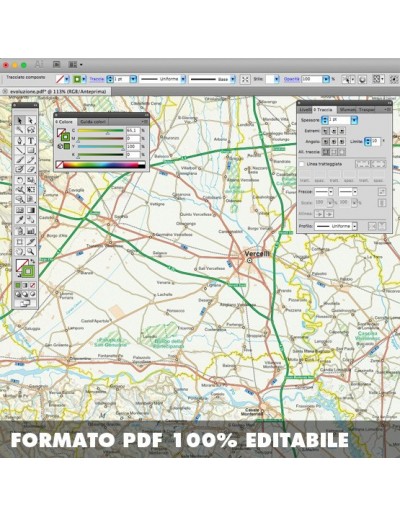Select the Magic Wand tool
This screenshot has width=400, height=517.
click(x=20, y=129)
